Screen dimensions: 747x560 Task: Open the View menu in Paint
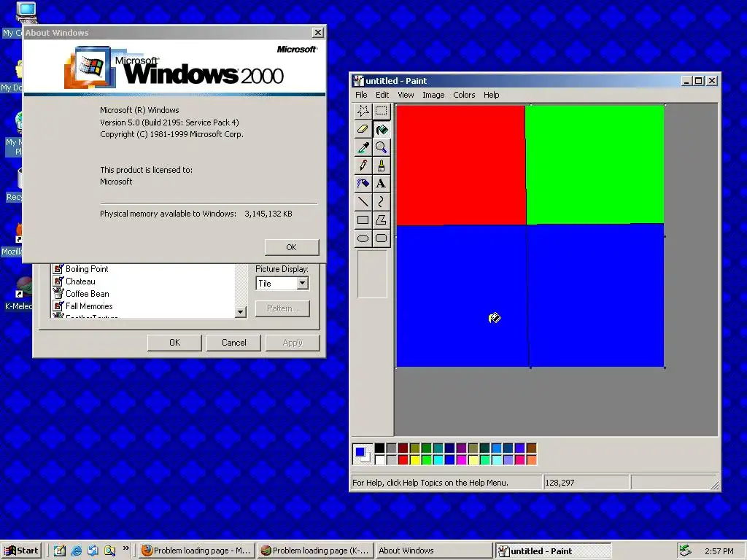[x=406, y=95]
